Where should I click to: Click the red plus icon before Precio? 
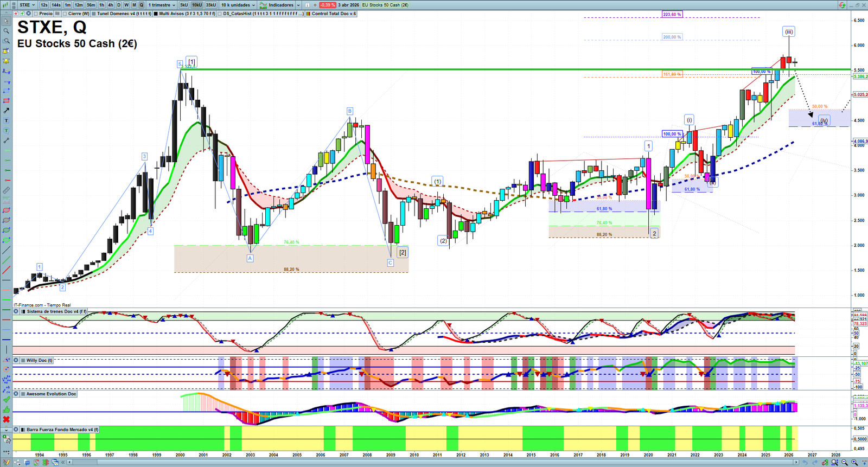[16, 14]
